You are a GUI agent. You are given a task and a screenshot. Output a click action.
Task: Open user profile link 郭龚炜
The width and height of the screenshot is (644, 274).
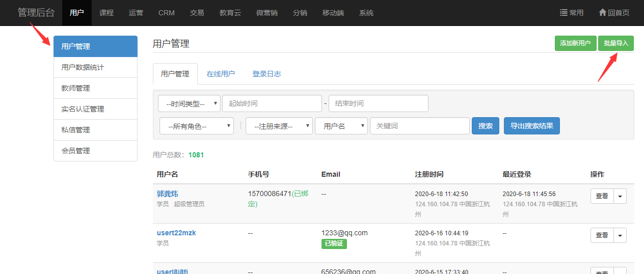click(167, 194)
